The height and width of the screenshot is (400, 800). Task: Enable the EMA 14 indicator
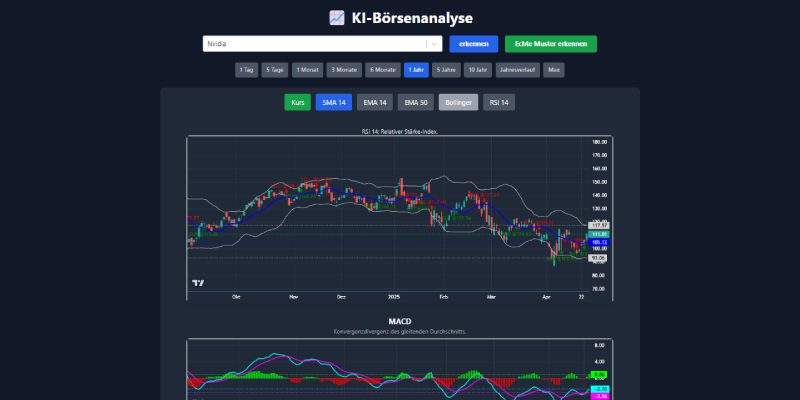375,102
